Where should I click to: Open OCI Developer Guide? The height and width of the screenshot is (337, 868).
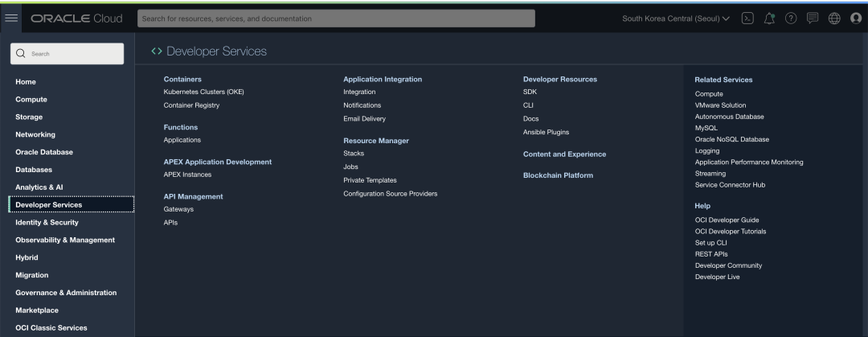coord(727,220)
